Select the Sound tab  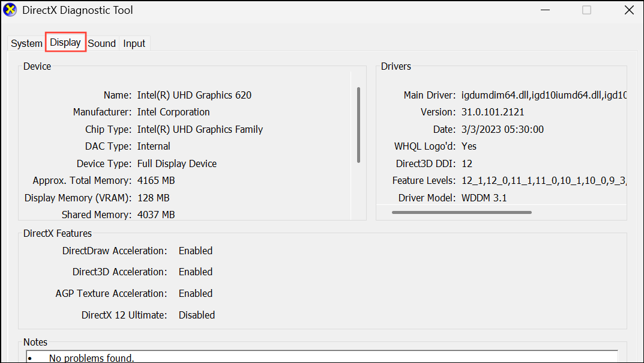click(101, 43)
